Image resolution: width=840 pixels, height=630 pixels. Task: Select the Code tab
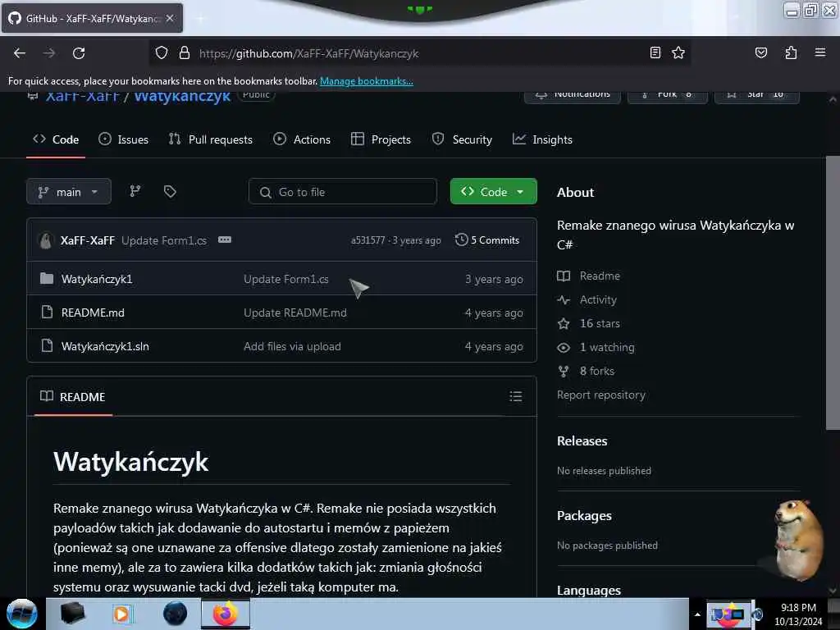coord(56,139)
